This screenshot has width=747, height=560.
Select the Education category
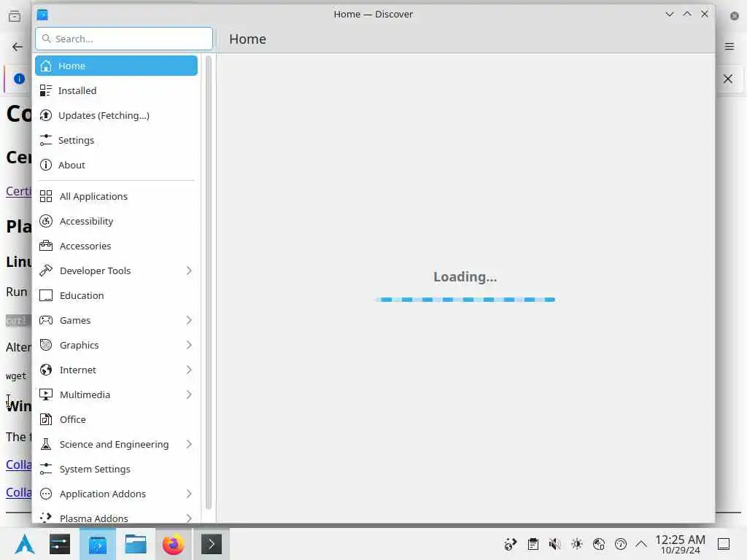click(x=116, y=295)
